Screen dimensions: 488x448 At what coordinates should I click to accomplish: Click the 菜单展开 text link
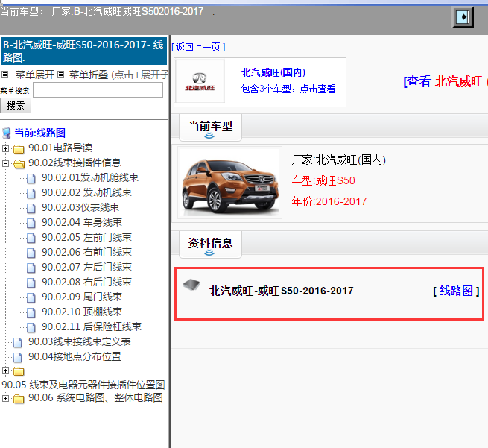[x=35, y=75]
